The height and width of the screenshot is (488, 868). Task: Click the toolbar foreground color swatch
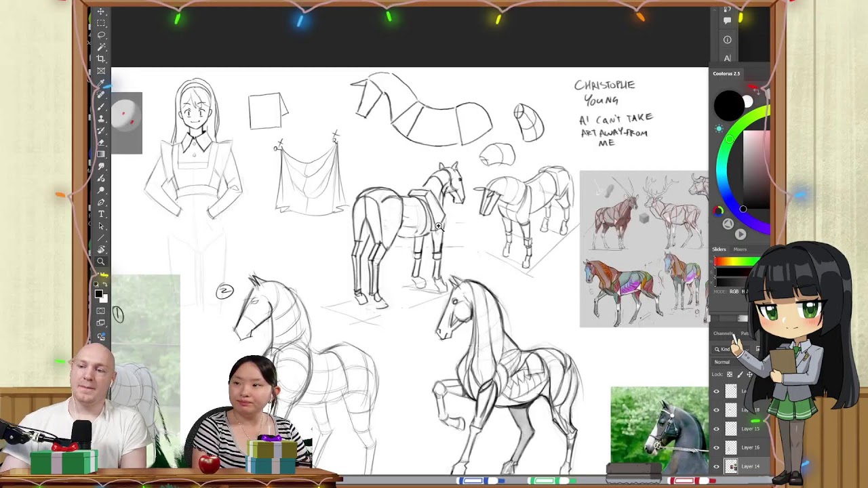click(98, 293)
